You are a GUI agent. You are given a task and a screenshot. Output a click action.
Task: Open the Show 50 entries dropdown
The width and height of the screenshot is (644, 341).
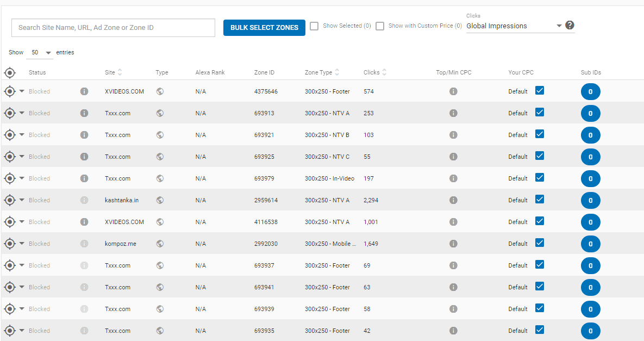[40, 53]
